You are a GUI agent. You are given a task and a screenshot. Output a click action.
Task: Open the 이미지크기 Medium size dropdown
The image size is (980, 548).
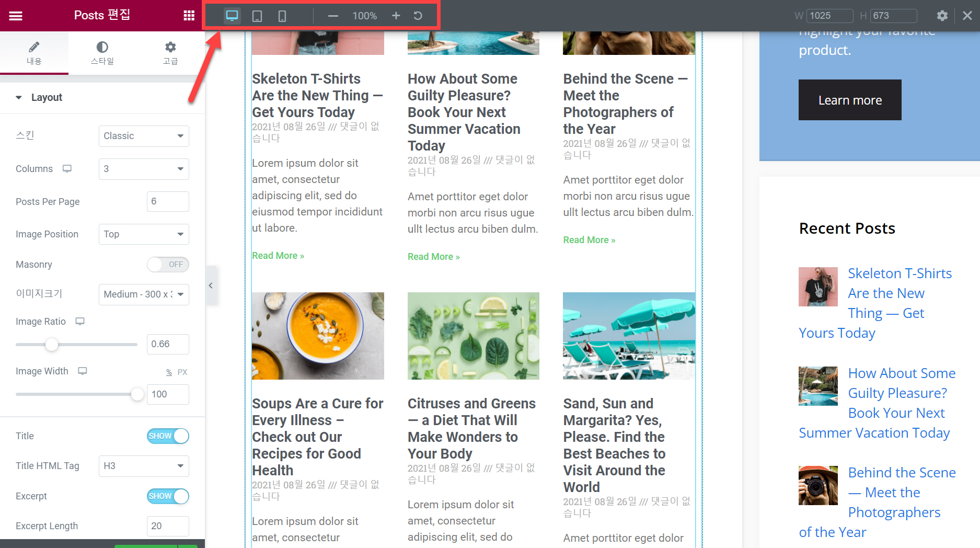(x=144, y=294)
